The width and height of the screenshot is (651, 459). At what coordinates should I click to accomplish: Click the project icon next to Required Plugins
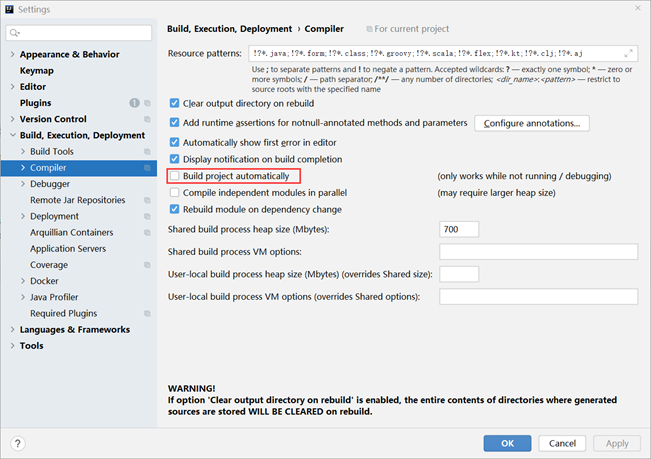[x=147, y=313]
